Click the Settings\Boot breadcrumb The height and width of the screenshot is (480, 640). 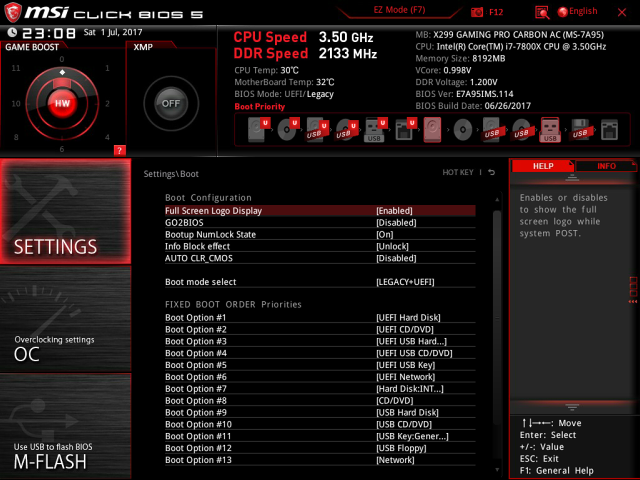[171, 174]
